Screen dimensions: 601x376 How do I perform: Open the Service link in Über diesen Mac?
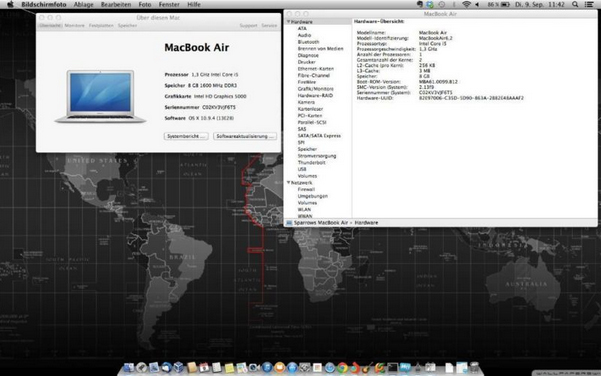[x=269, y=25]
